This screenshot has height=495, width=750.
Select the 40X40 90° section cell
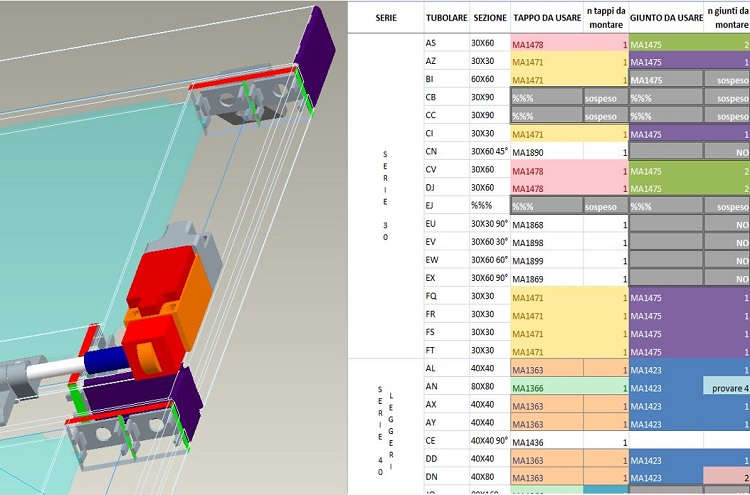(490, 441)
